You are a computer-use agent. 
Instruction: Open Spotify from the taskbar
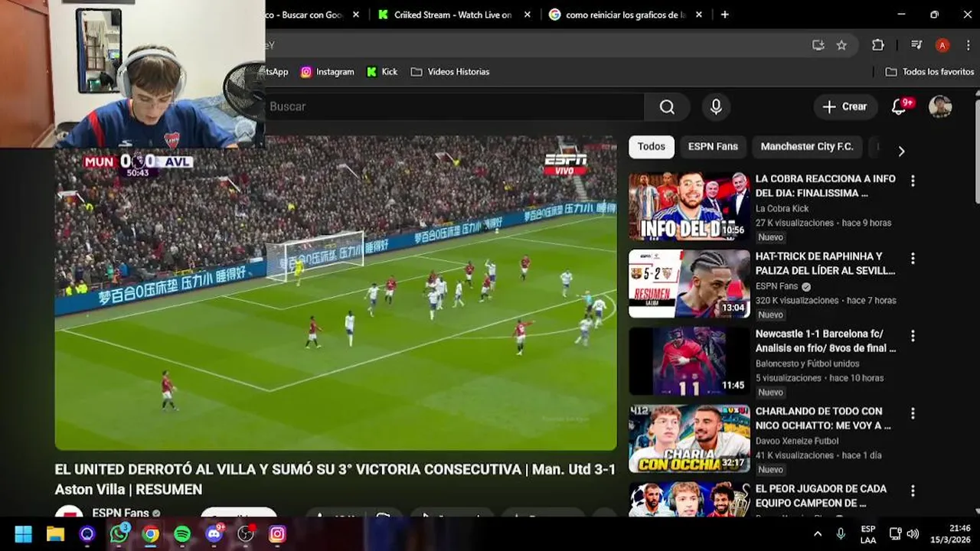pyautogui.click(x=182, y=534)
